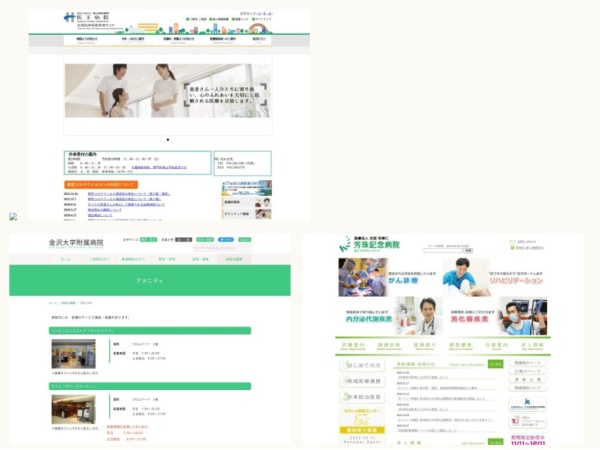Click the dark background color toggle on 金沢大学 page

click(x=184, y=240)
